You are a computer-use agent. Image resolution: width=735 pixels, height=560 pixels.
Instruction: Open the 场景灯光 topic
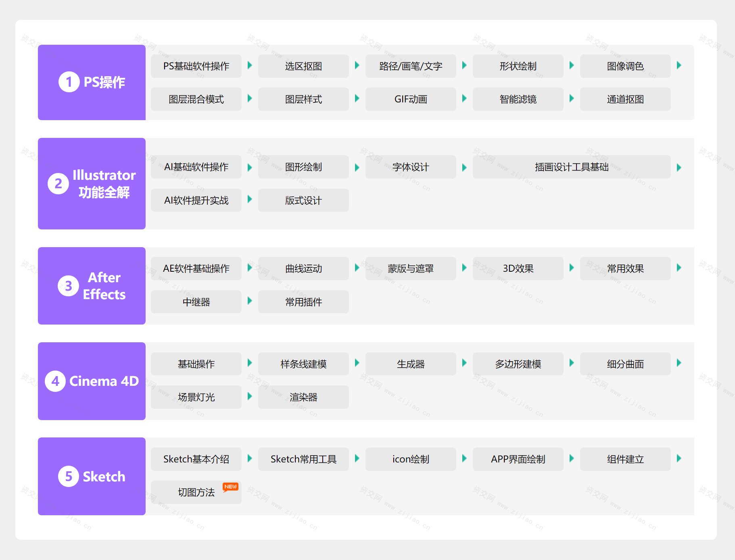pyautogui.click(x=196, y=397)
